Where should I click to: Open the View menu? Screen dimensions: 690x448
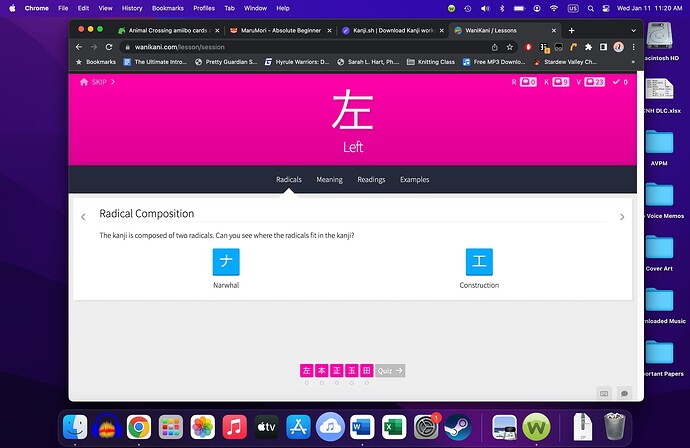click(x=105, y=8)
